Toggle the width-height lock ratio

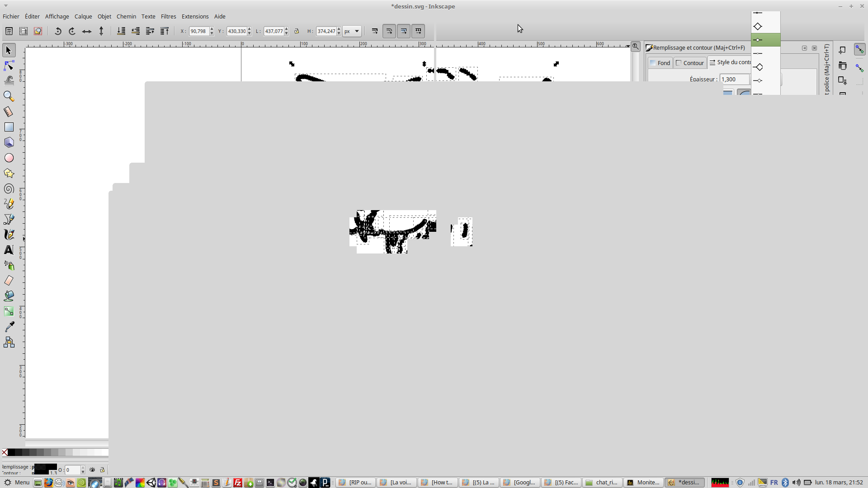coord(297,31)
